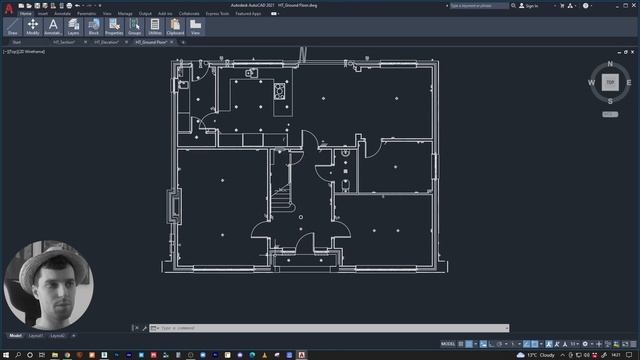Open the Start file tab

pyautogui.click(x=16, y=42)
